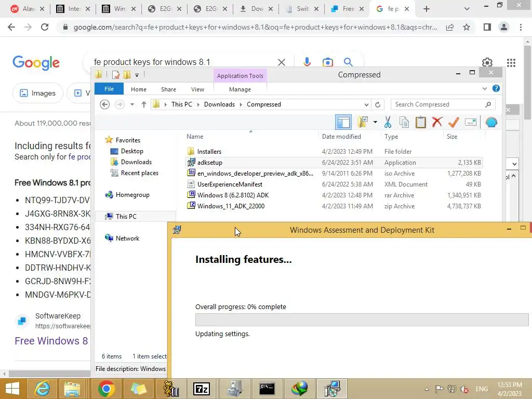
Task: Click the Copy icon in Explorer toolbar
Action: point(404,122)
